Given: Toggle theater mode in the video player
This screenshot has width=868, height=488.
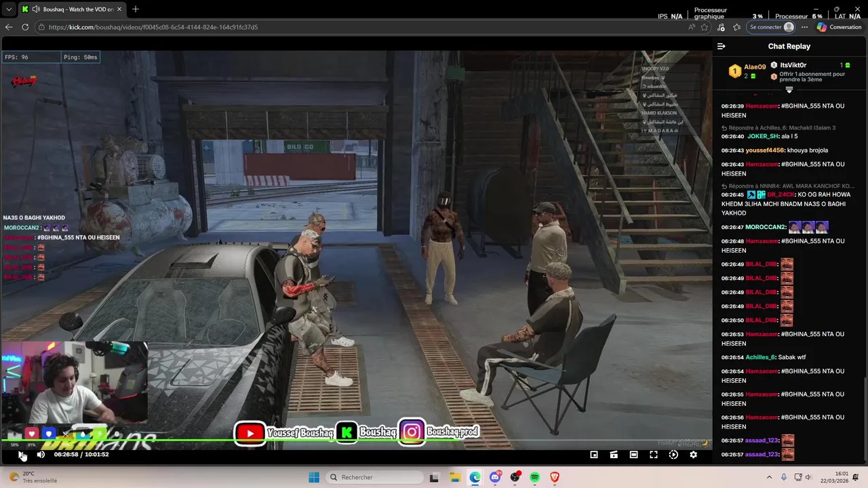Looking at the screenshot, I should tap(633, 455).
